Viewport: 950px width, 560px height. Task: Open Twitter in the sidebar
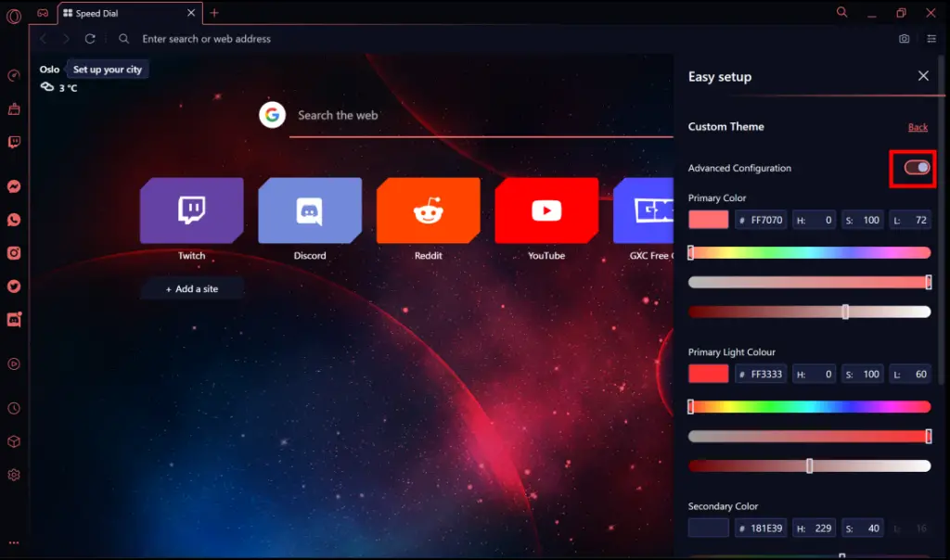(x=14, y=286)
